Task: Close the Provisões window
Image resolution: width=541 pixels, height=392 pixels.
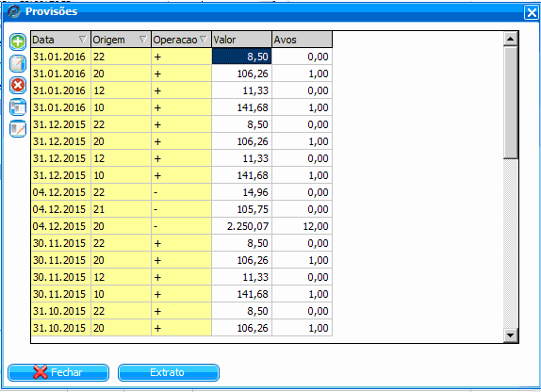Action: [x=532, y=13]
